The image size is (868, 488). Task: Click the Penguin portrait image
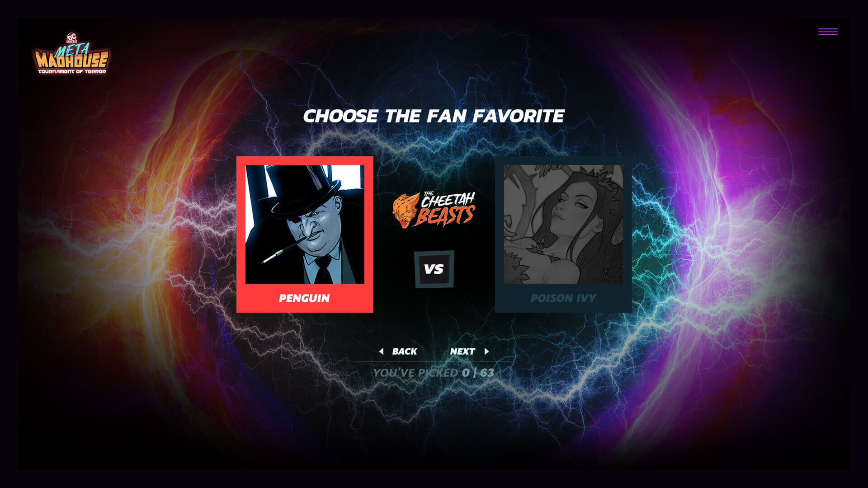click(x=305, y=224)
